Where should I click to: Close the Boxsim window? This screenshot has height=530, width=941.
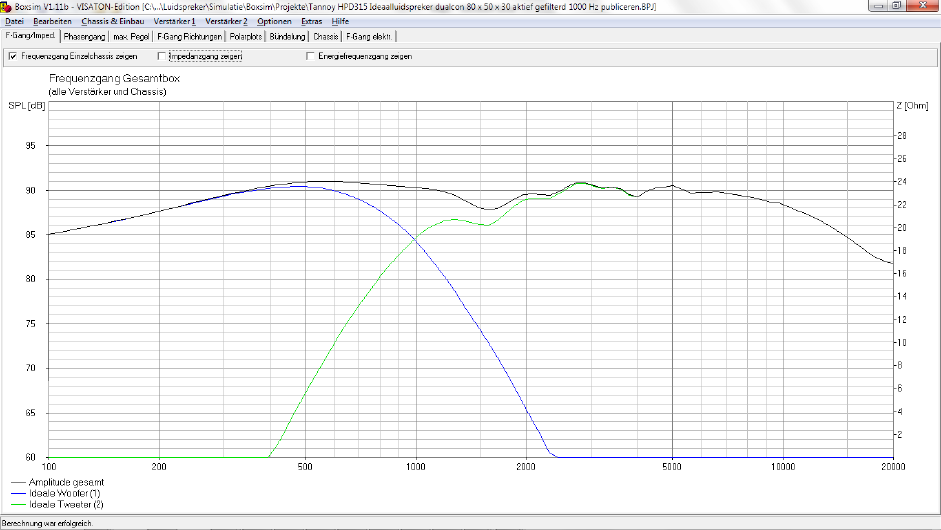(924, 5)
